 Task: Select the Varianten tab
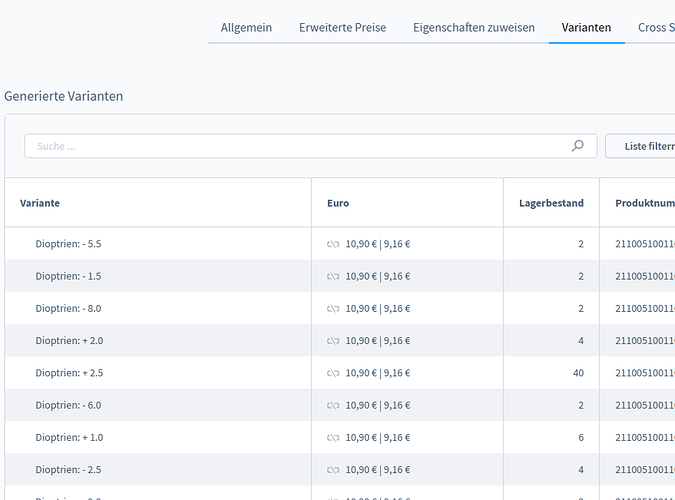tap(586, 27)
